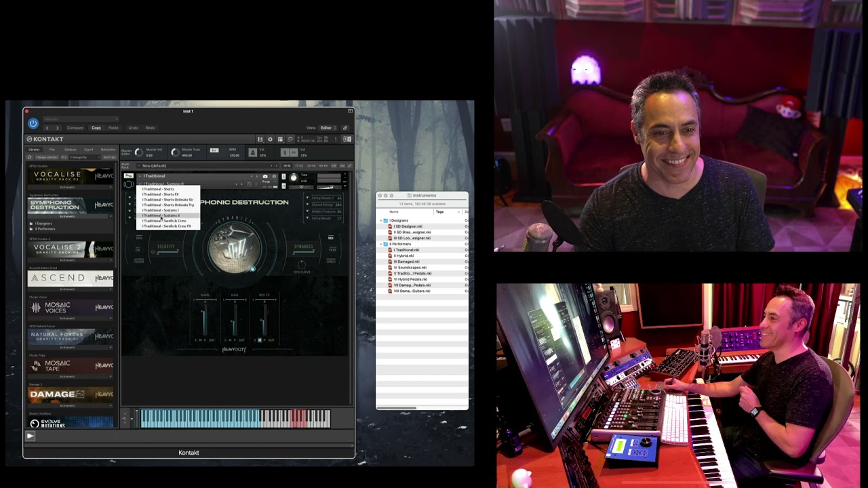Go to next preset with right arrow
This screenshot has height=488, width=868.
click(58, 127)
